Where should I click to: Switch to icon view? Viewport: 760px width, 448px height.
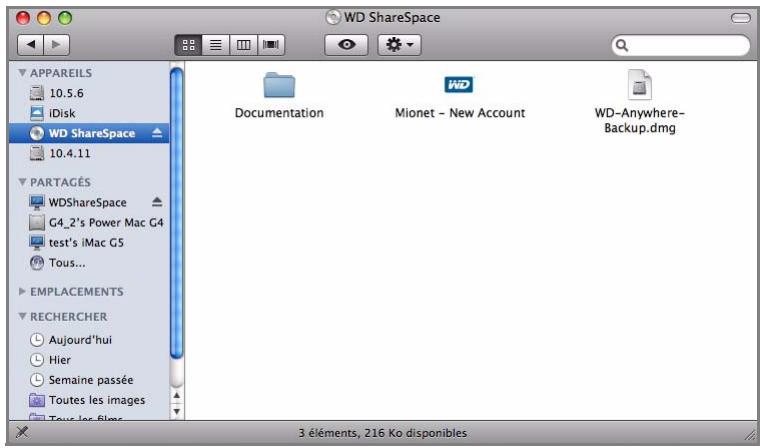[x=188, y=45]
